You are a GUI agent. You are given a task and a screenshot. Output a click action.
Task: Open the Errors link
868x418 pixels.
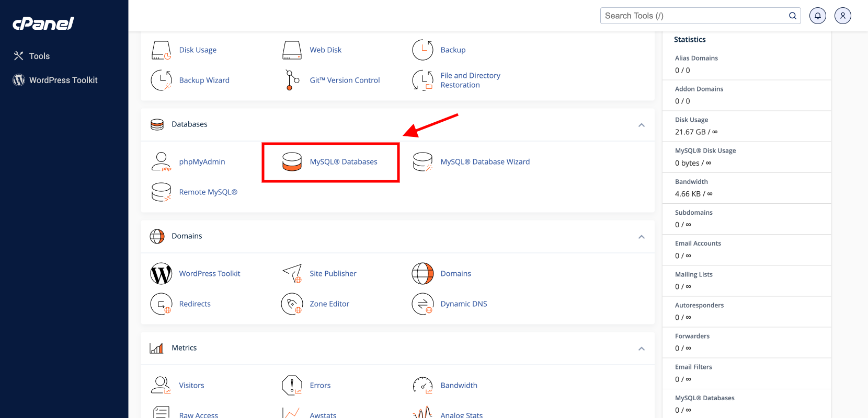[x=320, y=386]
